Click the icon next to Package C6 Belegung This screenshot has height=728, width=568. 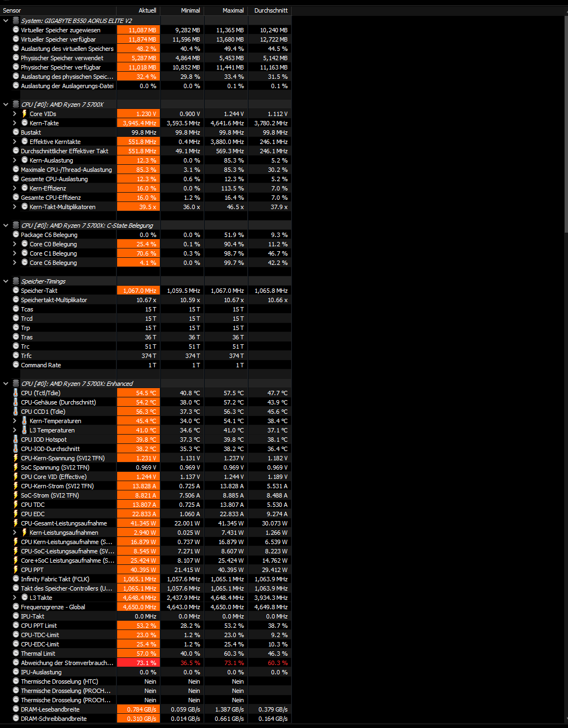(x=16, y=234)
